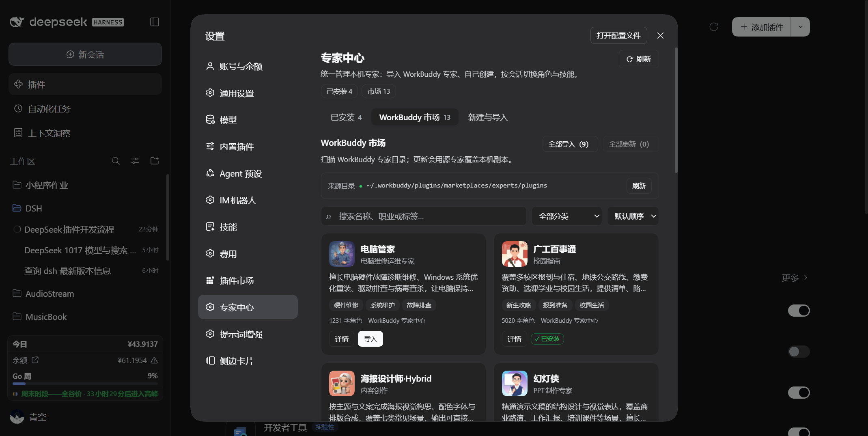Expand the 更多 link in plugins page

pyautogui.click(x=795, y=278)
